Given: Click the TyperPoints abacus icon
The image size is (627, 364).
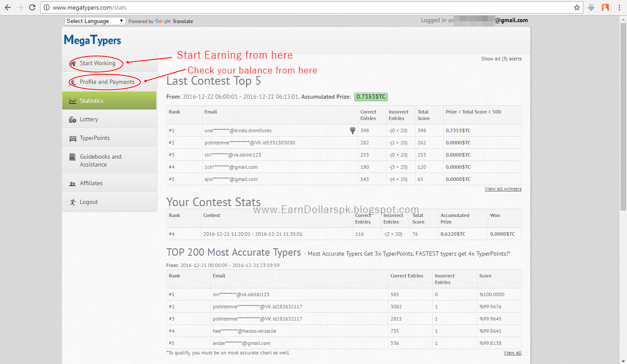Looking at the screenshot, I should (x=73, y=138).
